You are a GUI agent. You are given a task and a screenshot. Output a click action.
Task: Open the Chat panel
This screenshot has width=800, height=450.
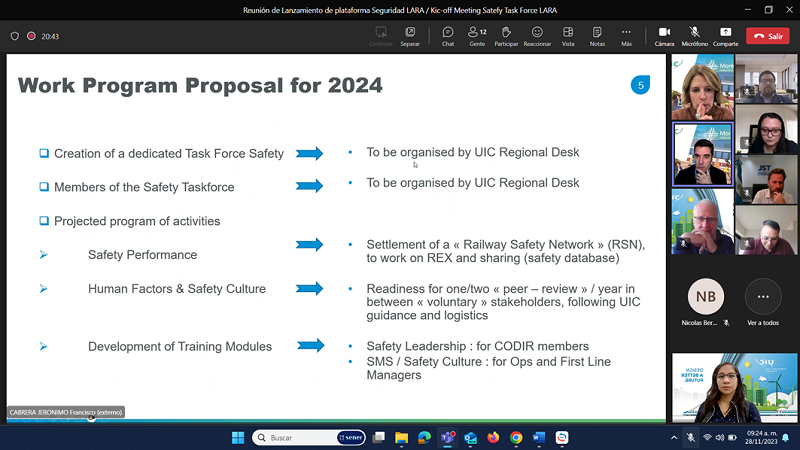[447, 37]
